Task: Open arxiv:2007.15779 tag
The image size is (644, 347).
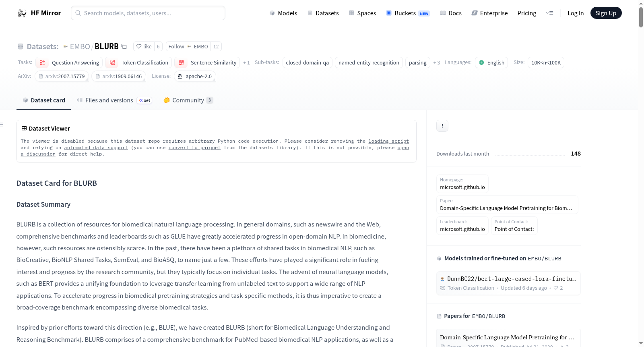Action: coord(62,76)
